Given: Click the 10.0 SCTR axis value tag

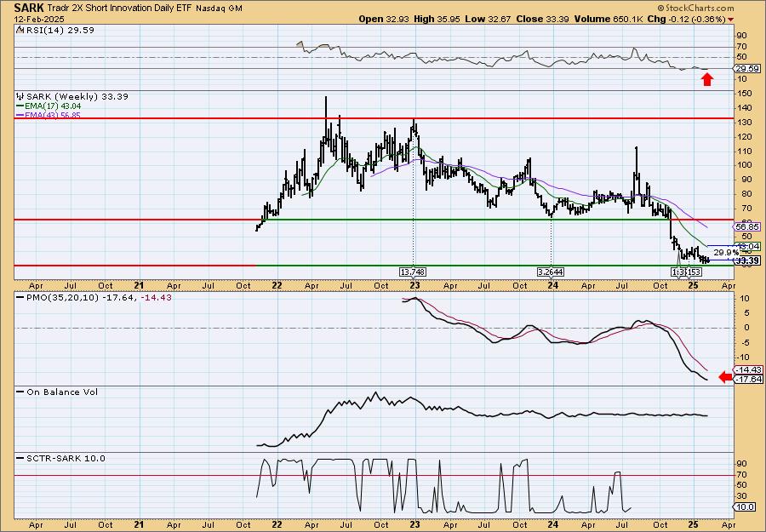Looking at the screenshot, I should point(746,507).
